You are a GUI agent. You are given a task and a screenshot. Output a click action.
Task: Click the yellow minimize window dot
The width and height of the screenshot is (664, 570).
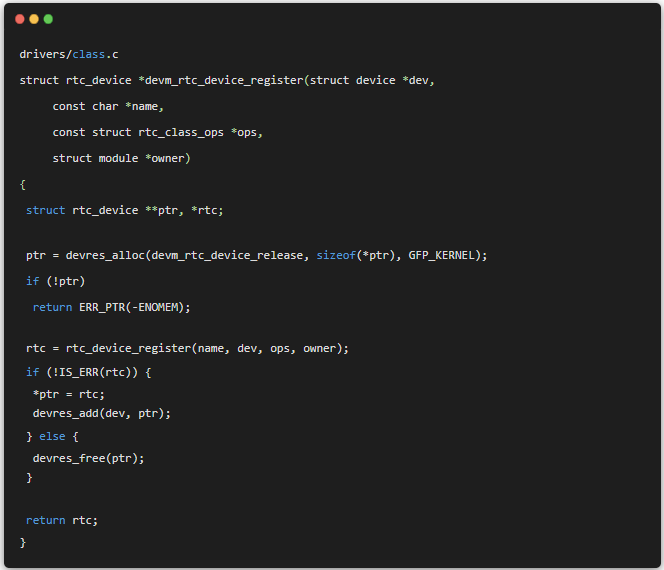tap(34, 19)
